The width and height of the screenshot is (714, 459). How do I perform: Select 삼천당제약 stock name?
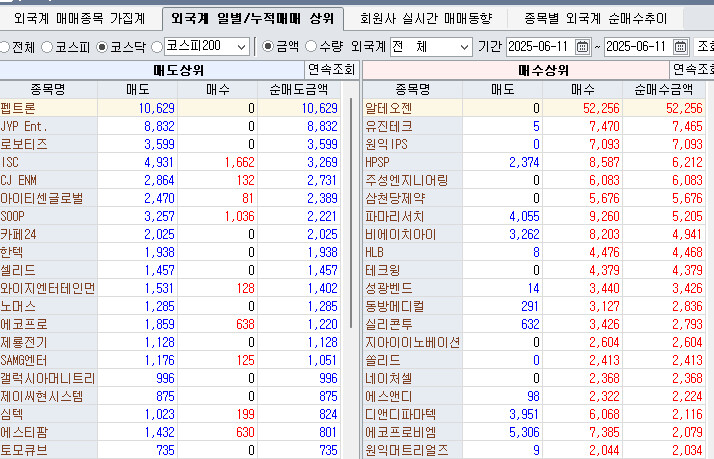tap(395, 199)
